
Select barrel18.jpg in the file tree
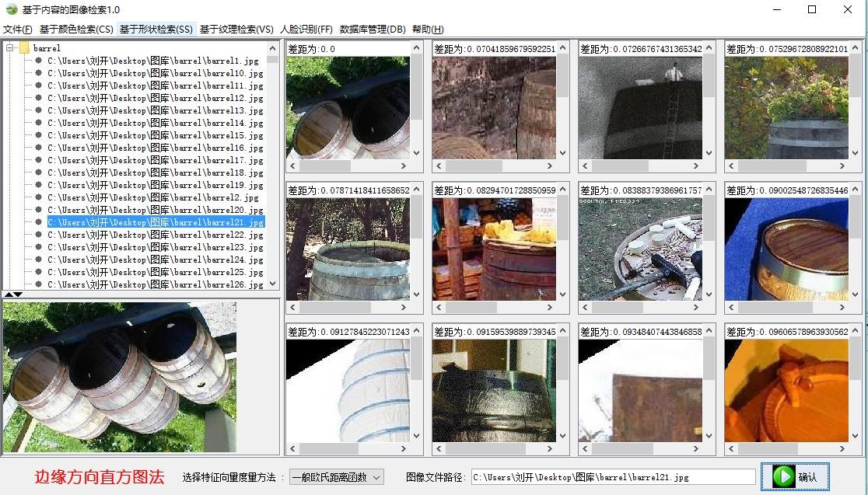(x=155, y=173)
